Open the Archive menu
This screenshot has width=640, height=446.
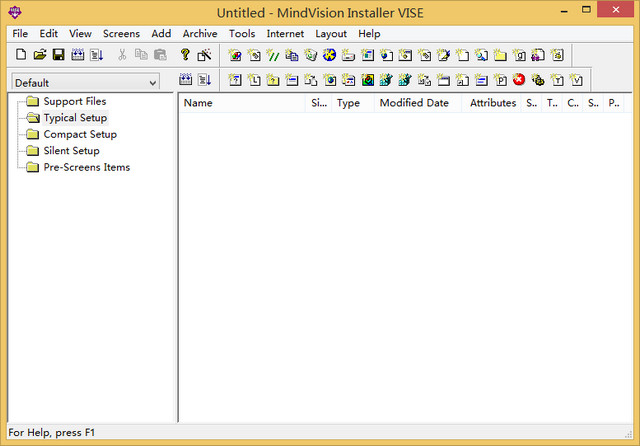199,34
